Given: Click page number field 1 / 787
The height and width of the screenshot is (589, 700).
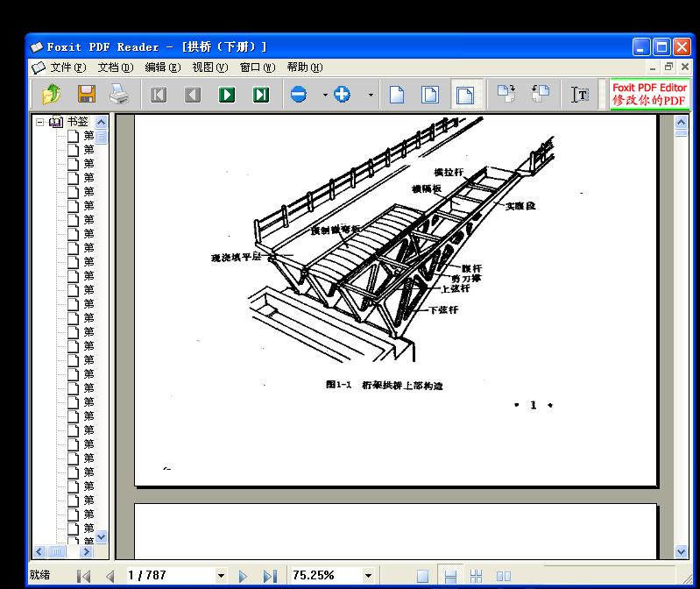Looking at the screenshot, I should tap(171, 575).
